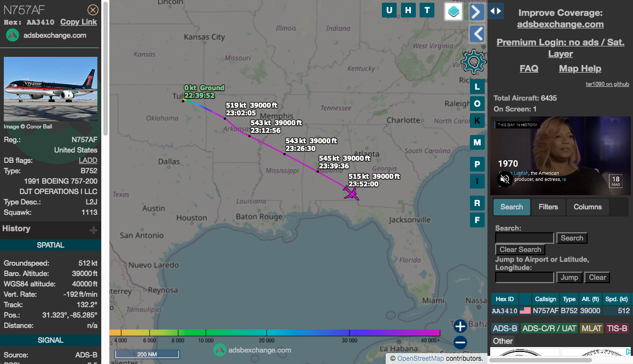Viewport: 633px width, 364px height.
Task: Unmute the video ad speaker icon
Action: [504, 179]
